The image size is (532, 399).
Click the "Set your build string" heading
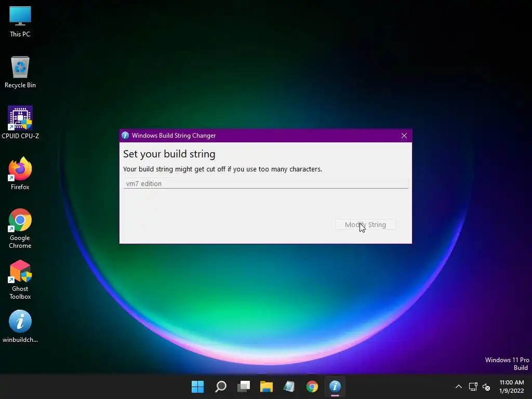pos(169,154)
